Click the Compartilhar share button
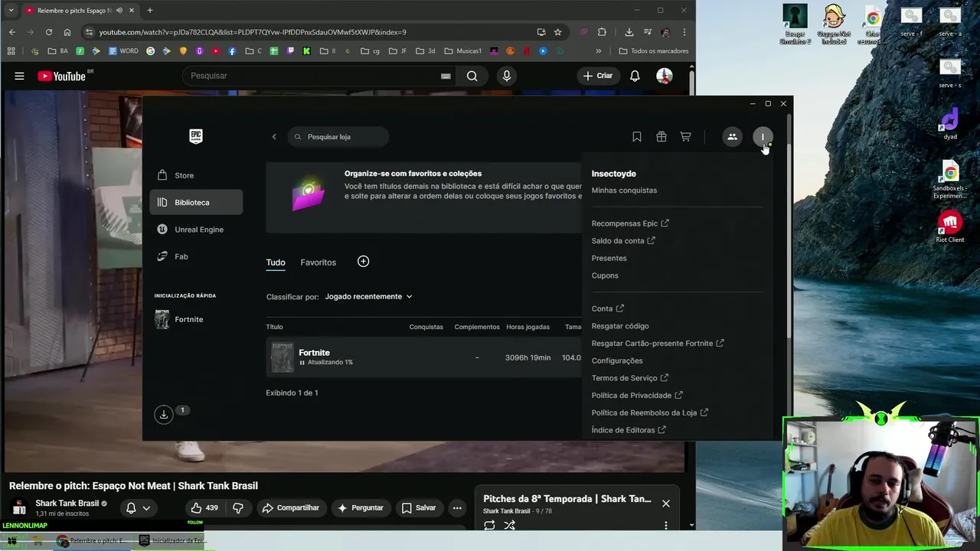The image size is (980, 551). 290,508
